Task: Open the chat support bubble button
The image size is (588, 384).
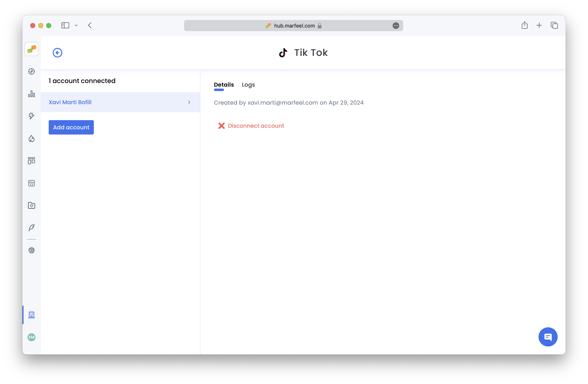Action: [548, 337]
